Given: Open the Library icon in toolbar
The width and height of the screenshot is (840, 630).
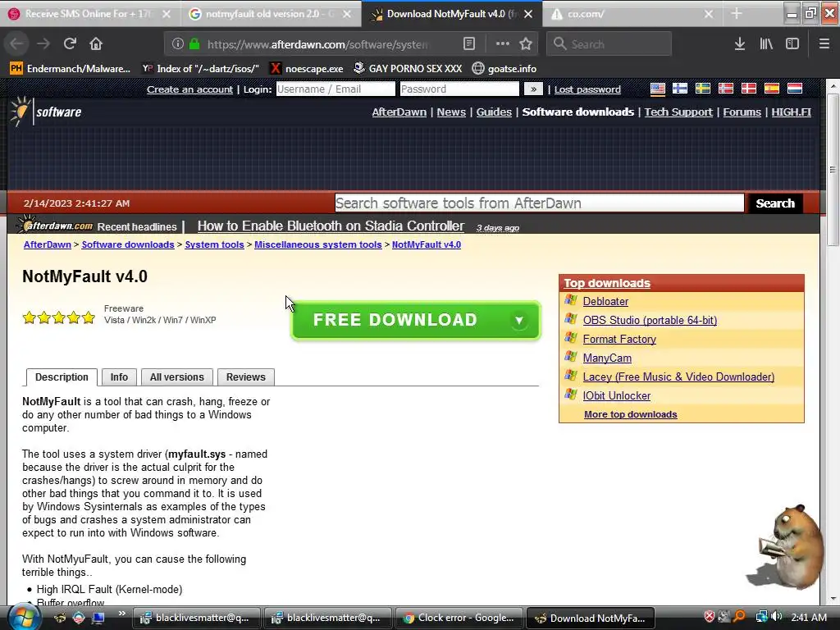Looking at the screenshot, I should point(766,44).
